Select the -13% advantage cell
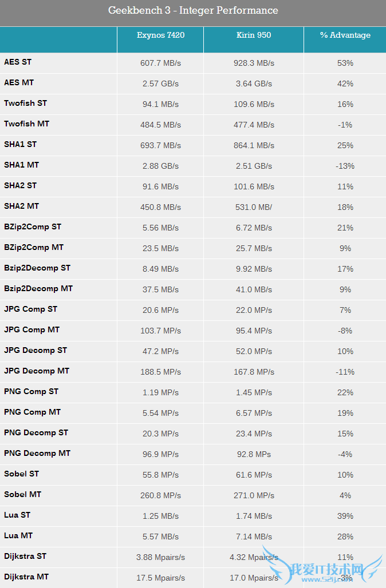Image resolution: width=386 pixels, height=588 pixels. pos(345,166)
